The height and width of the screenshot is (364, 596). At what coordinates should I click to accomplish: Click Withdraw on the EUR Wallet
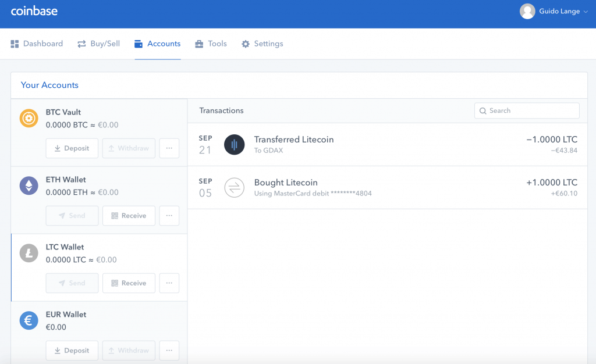tap(129, 351)
